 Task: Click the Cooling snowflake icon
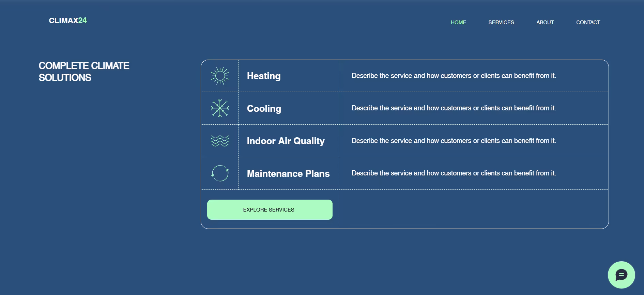click(x=220, y=108)
